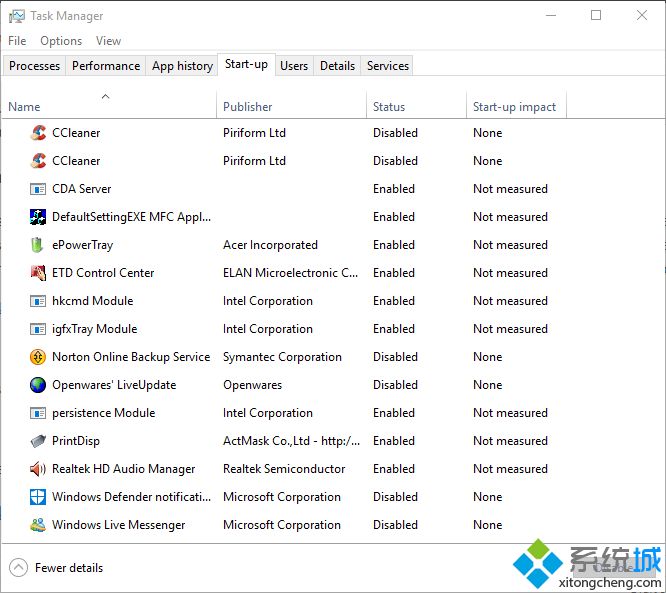This screenshot has height=593, width=666.
Task: Click the Task Manager title bar icon
Action: coord(17,16)
